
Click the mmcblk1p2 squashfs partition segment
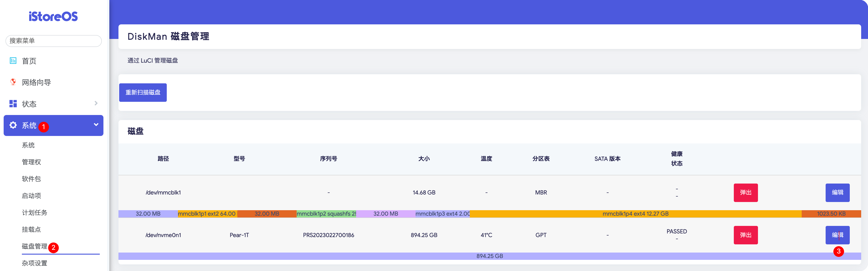click(326, 214)
